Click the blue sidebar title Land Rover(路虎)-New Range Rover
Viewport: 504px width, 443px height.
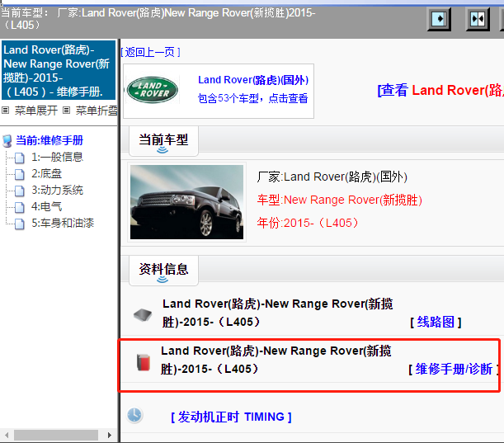click(59, 70)
